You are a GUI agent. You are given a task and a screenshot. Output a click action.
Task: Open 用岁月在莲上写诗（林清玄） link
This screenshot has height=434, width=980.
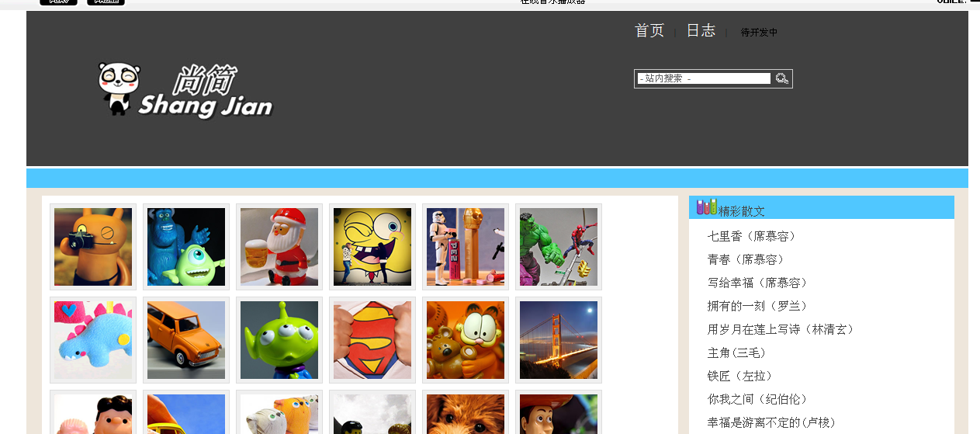click(x=781, y=329)
